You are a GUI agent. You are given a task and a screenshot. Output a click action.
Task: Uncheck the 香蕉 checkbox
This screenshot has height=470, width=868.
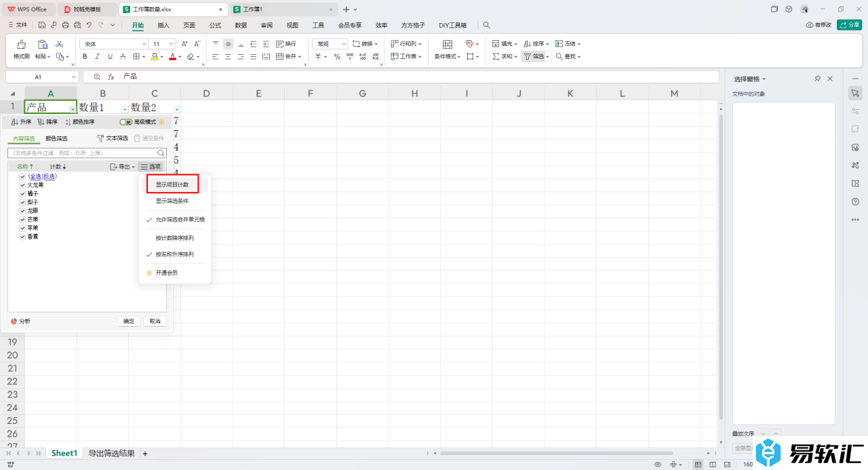(22, 237)
